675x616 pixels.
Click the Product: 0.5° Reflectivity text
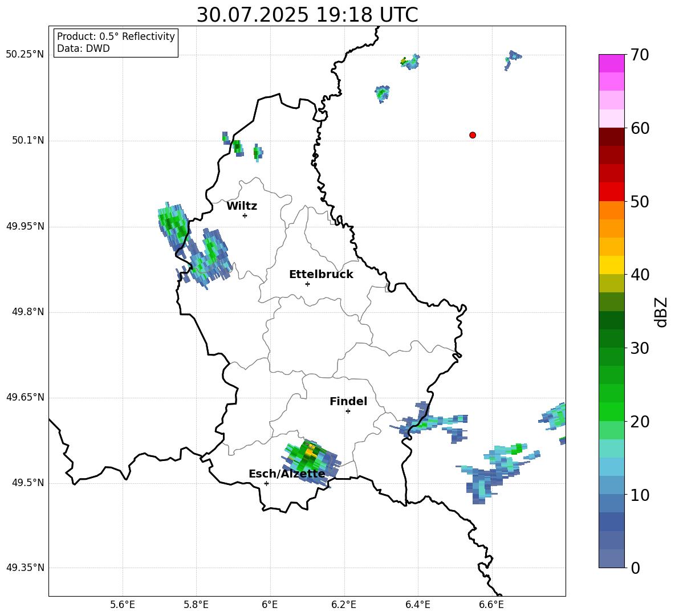(116, 36)
